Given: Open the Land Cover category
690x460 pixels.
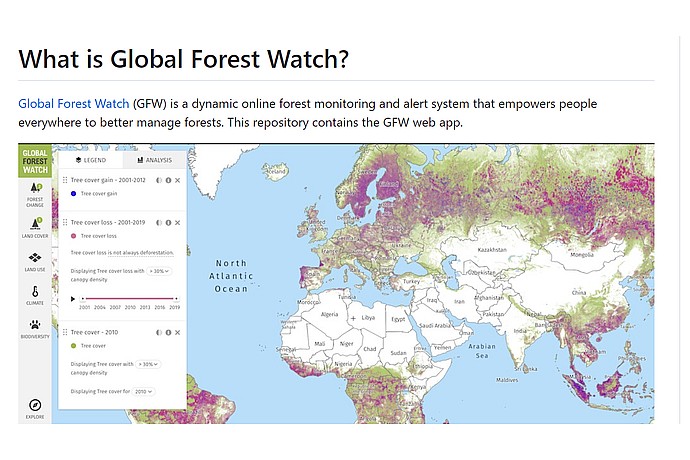Looking at the screenshot, I should pos(35,228).
